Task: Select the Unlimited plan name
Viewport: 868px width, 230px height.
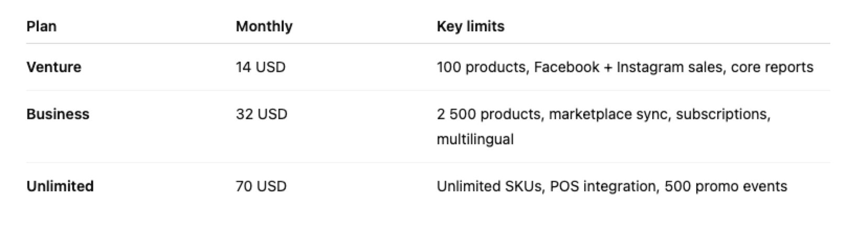Action: coord(60,186)
